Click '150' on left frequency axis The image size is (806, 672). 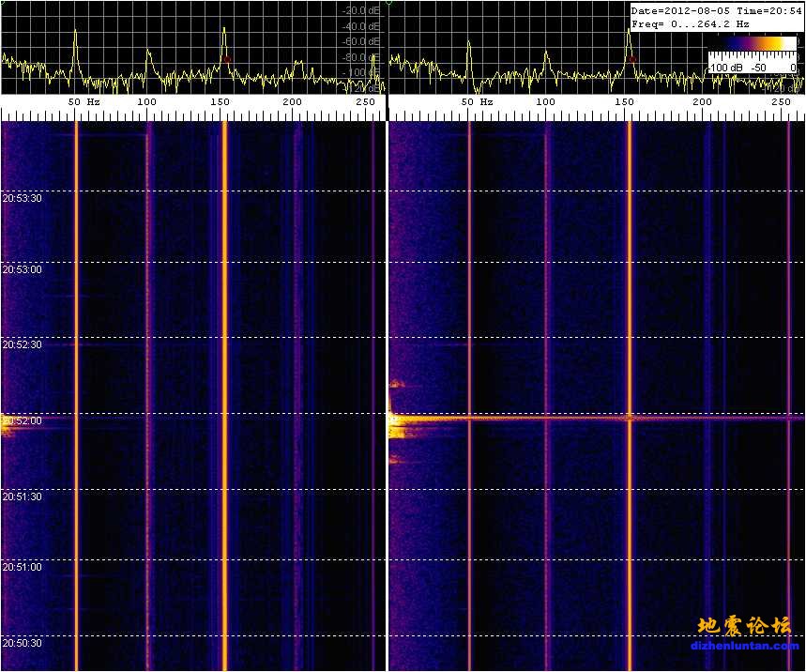220,101
